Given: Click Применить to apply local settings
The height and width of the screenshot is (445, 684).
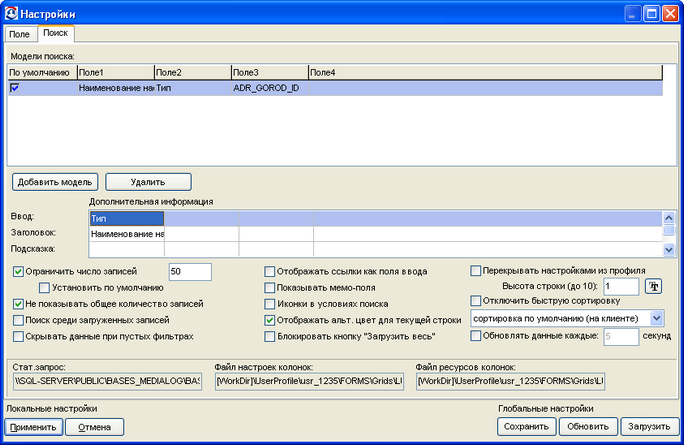Looking at the screenshot, I should coord(34,427).
